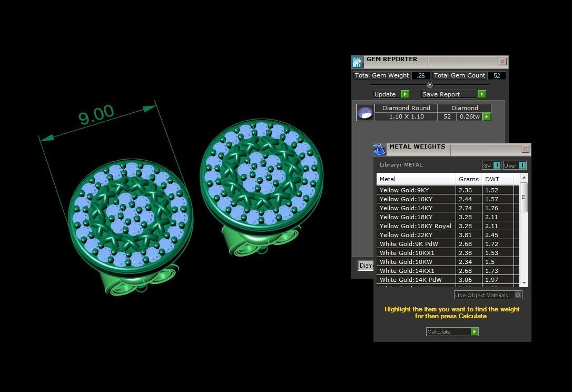Select the White Gold:14KX1 row
The image size is (572, 392).
pyautogui.click(x=448, y=271)
